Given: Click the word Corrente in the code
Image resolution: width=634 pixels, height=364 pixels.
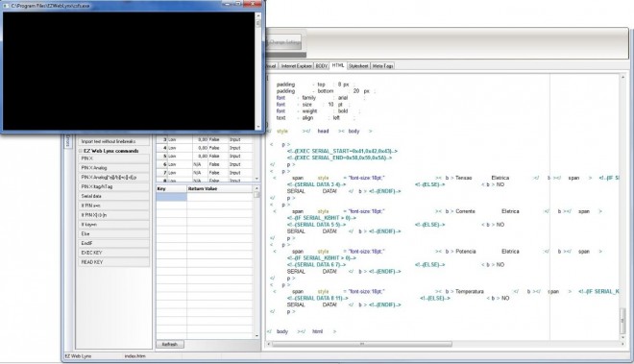Looking at the screenshot, I should [465, 211].
